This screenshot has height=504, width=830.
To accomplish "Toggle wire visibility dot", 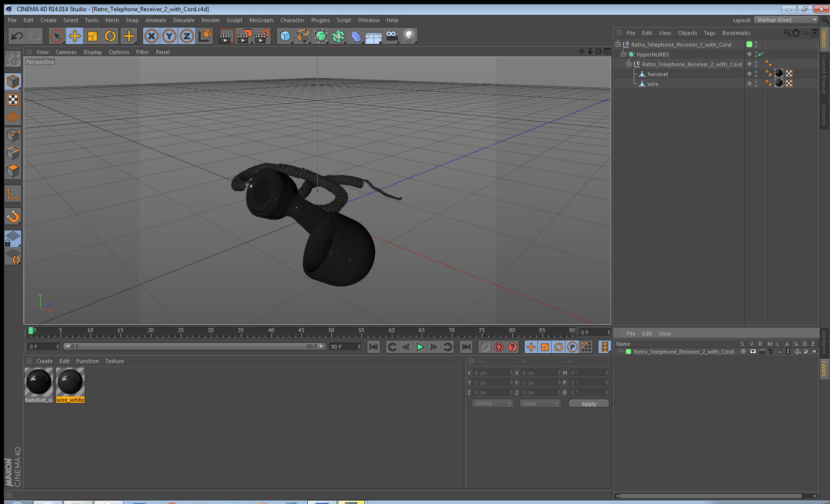I will 749,83.
